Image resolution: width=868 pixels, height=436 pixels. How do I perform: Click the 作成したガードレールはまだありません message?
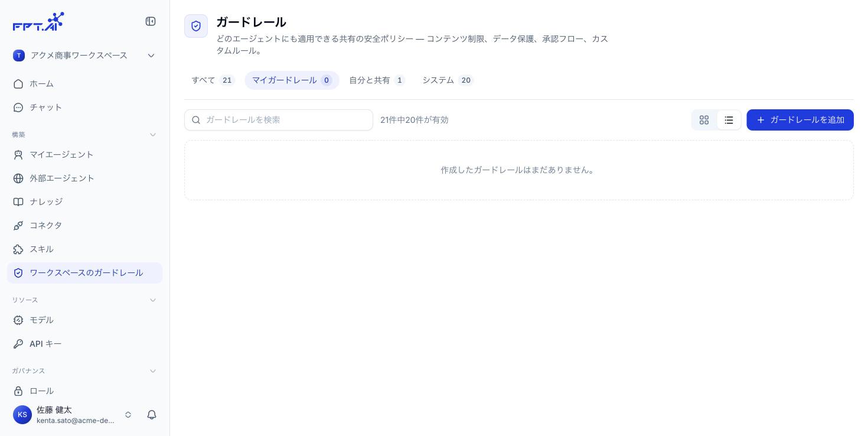519,170
